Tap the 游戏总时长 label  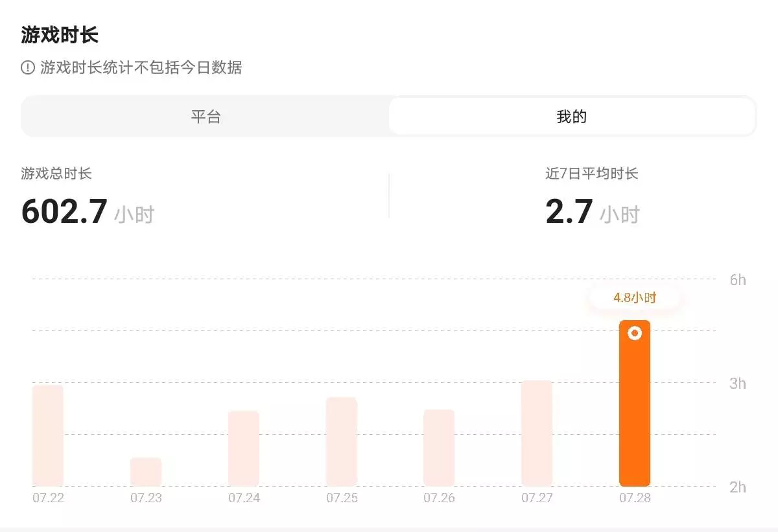[56, 174]
